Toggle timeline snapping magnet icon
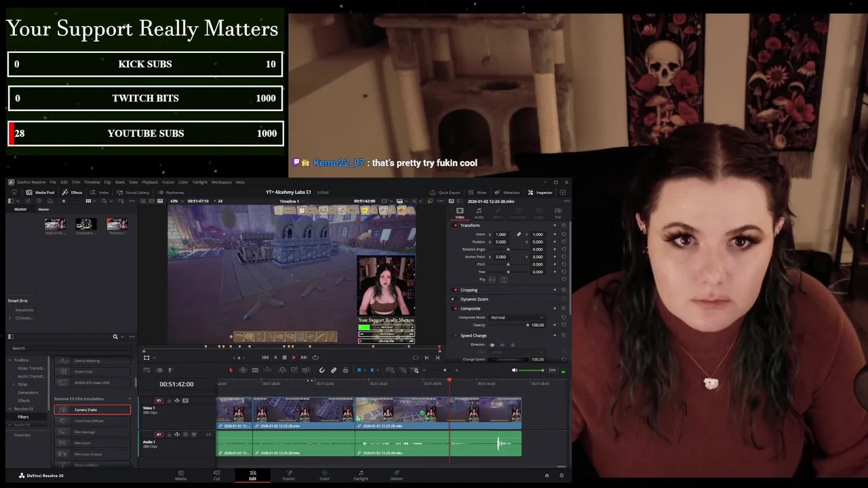868x488 pixels. pos(321,370)
